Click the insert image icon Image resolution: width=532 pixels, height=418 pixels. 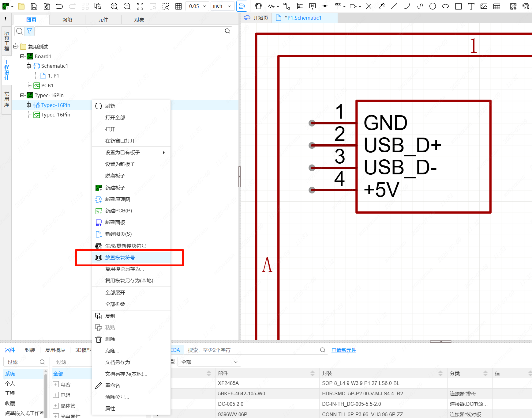(484, 6)
